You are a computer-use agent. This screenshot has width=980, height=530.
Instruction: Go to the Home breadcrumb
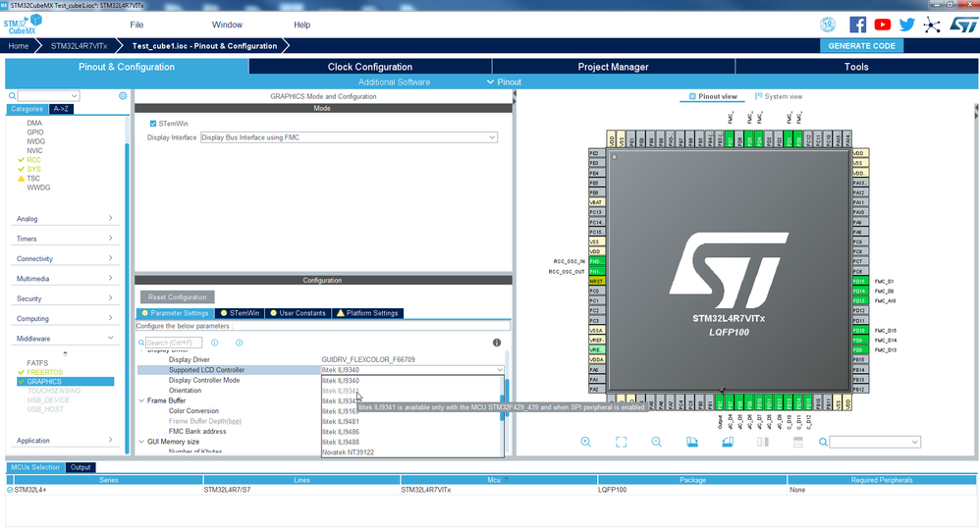(18, 45)
